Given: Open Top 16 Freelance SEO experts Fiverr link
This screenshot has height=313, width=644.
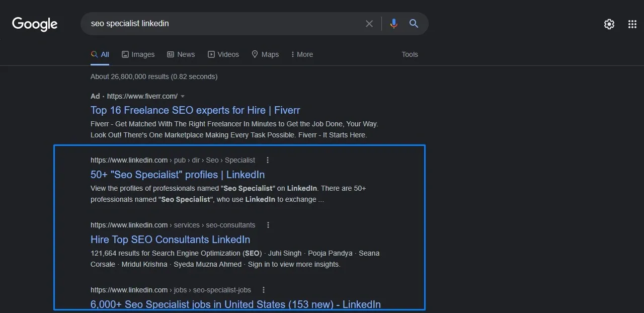Looking at the screenshot, I should pyautogui.click(x=195, y=110).
